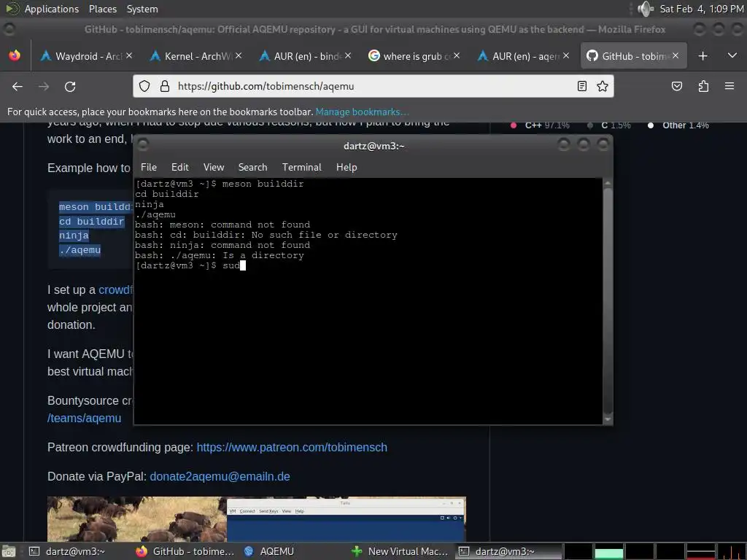Screen dimensions: 747x560
Task: Click the Firefox view icon at tab strip start
Action: pos(15,55)
